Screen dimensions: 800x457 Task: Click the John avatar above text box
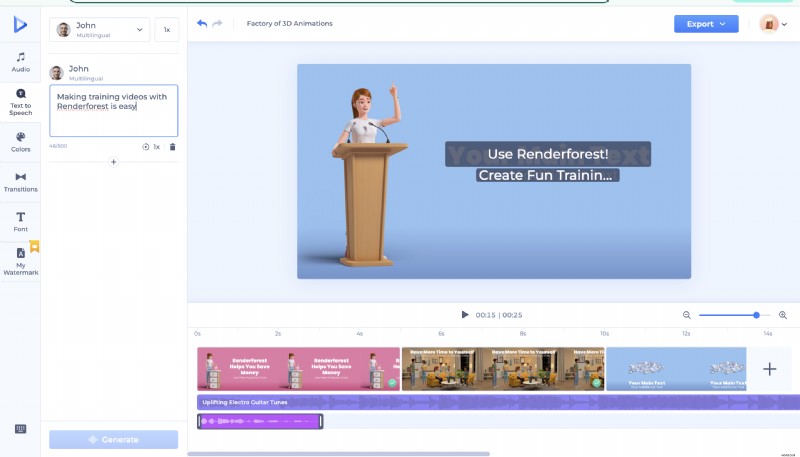tap(57, 73)
